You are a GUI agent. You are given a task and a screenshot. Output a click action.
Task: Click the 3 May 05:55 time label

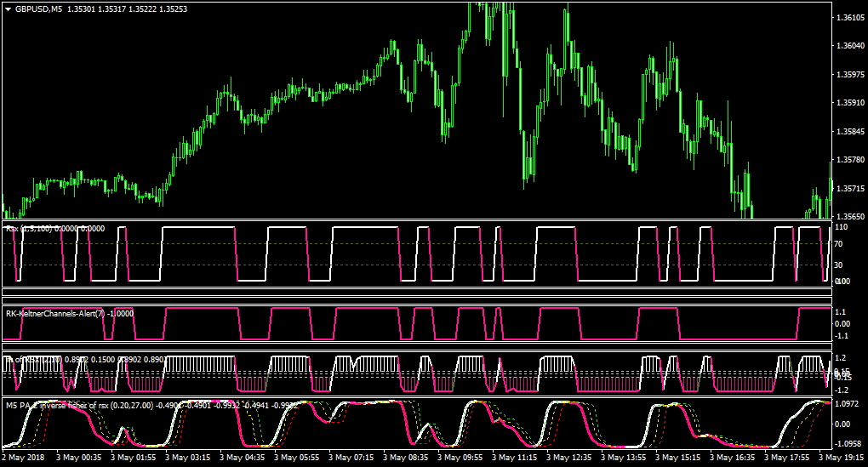click(297, 458)
